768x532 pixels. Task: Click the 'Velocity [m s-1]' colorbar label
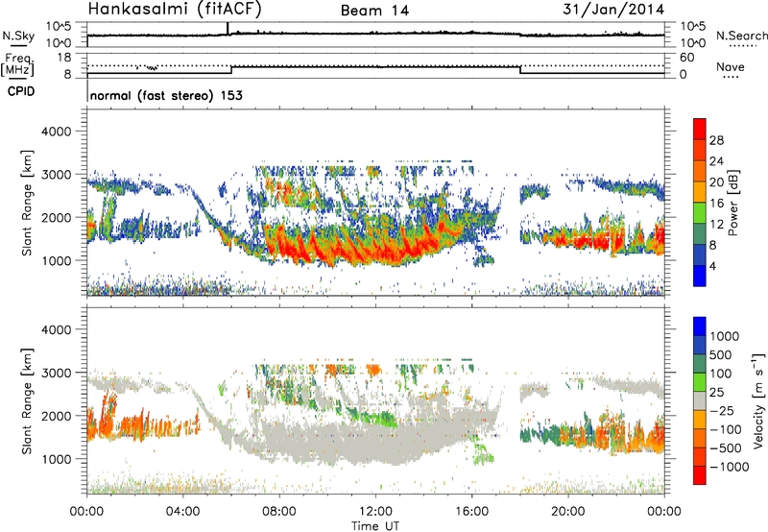click(x=758, y=399)
